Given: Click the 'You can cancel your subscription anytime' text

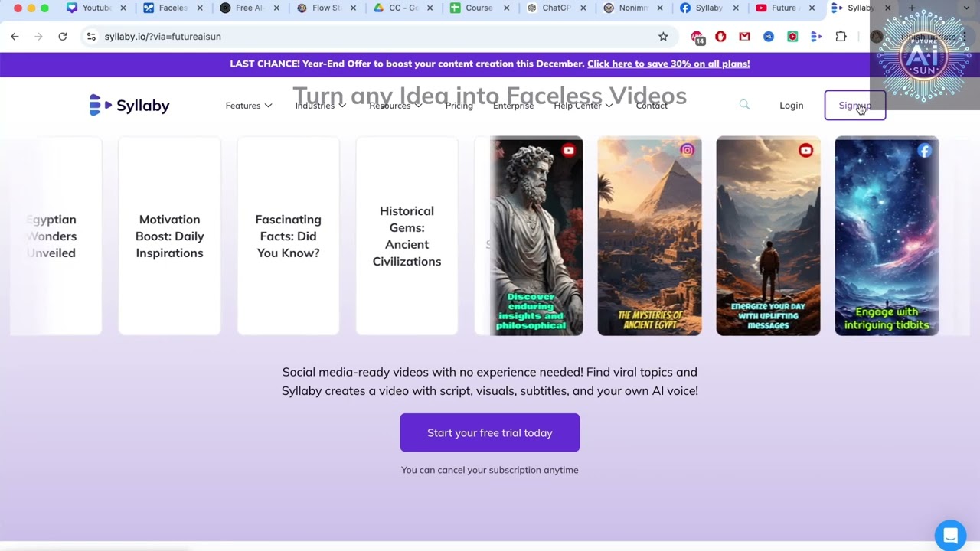Looking at the screenshot, I should click(x=490, y=470).
